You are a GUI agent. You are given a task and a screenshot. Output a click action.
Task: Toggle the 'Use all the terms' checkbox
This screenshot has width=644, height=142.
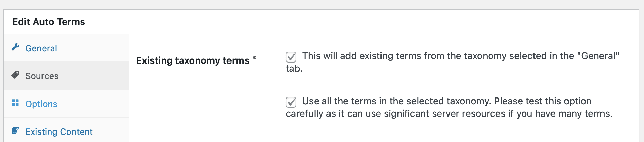coord(291,102)
